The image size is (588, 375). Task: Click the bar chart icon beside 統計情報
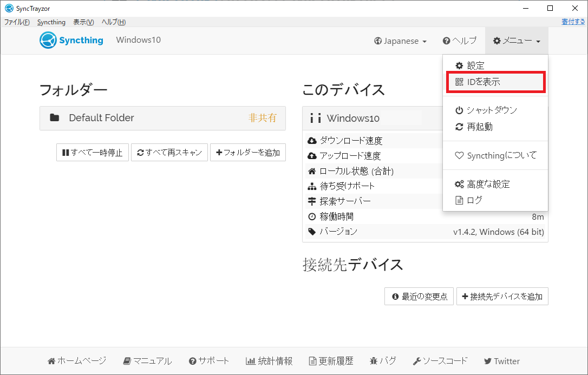250,361
